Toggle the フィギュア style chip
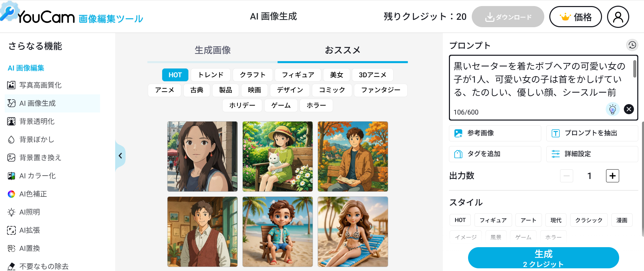The image size is (644, 271). point(493,220)
